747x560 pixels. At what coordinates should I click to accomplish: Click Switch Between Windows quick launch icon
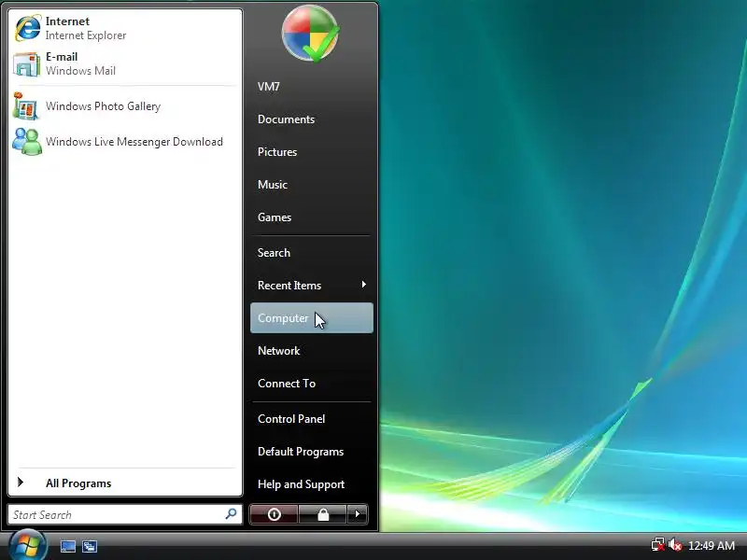90,546
